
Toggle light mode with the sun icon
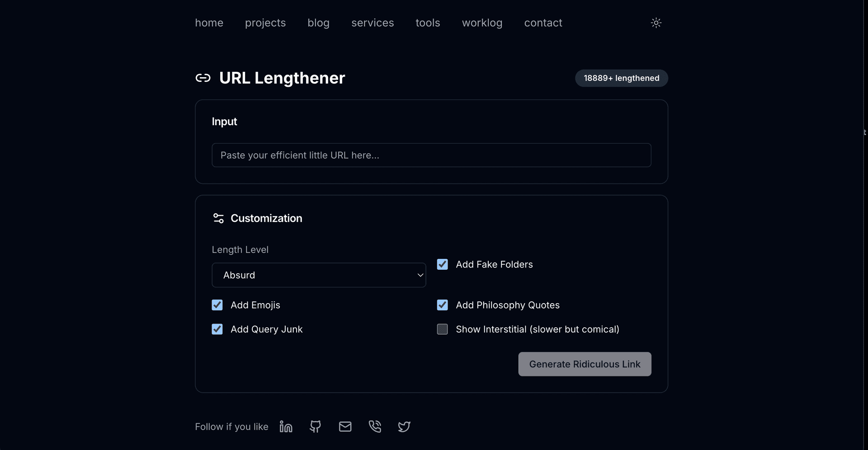coord(656,23)
